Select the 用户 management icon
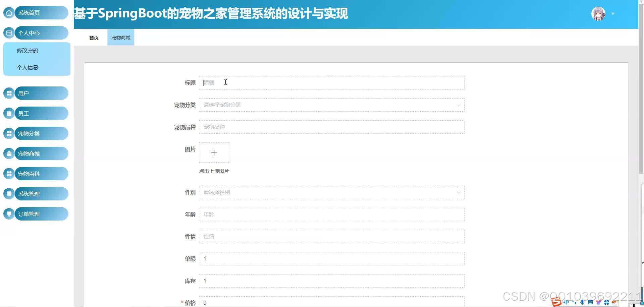This screenshot has width=644, height=307. 9,93
